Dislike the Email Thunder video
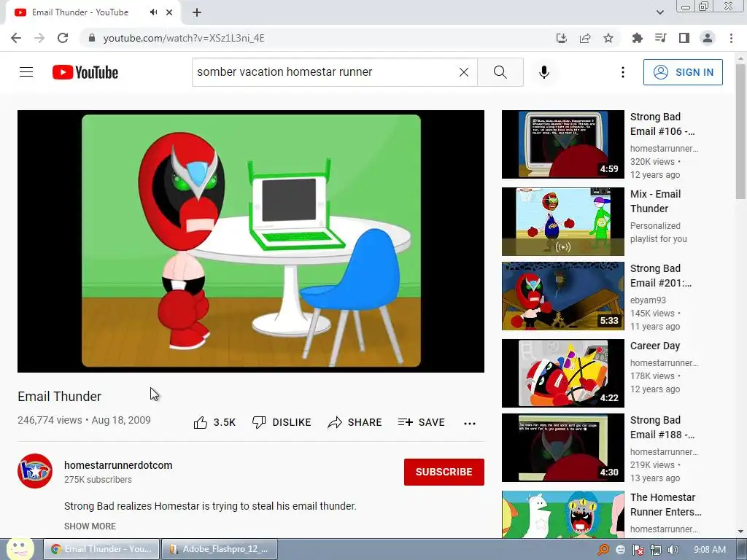 282,422
